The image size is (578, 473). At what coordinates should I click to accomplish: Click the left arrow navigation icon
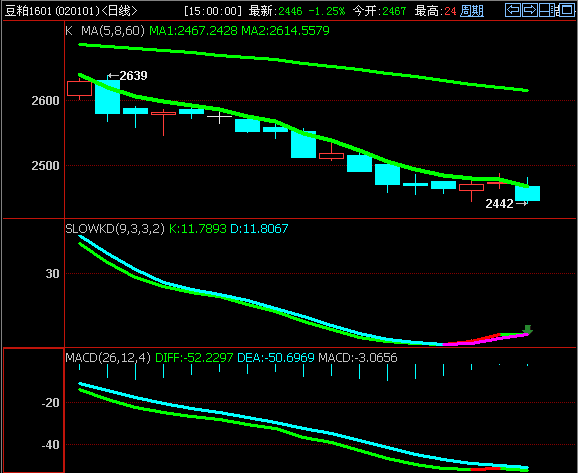pyautogui.click(x=513, y=10)
